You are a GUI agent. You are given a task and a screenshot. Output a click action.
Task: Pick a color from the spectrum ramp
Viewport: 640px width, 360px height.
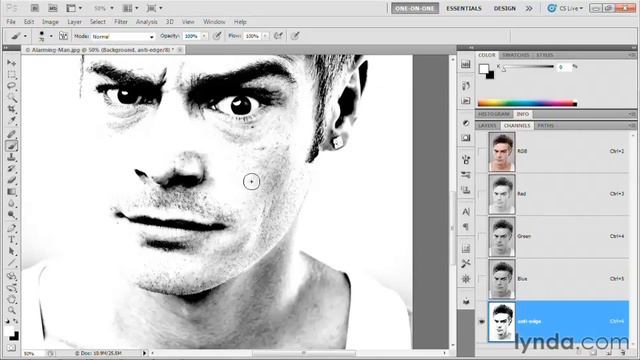click(x=527, y=103)
